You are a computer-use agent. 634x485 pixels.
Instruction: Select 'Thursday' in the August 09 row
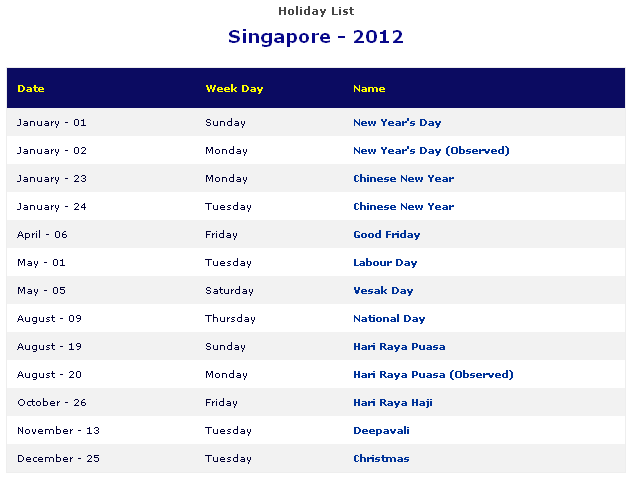coord(230,318)
